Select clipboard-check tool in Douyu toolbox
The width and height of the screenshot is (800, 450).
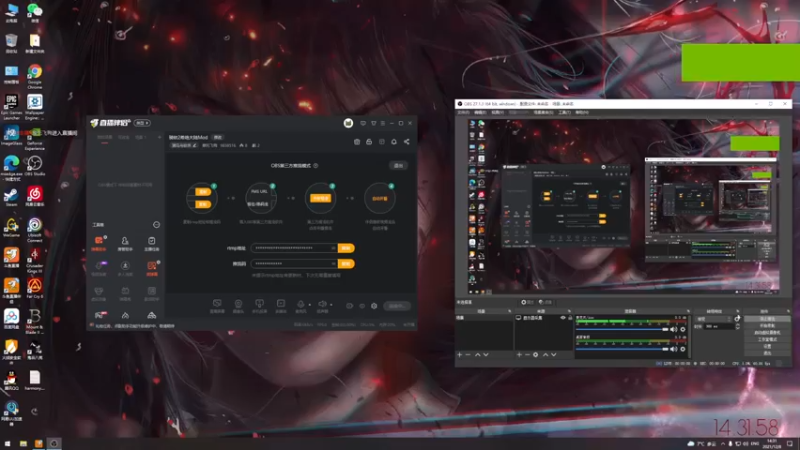(152, 243)
